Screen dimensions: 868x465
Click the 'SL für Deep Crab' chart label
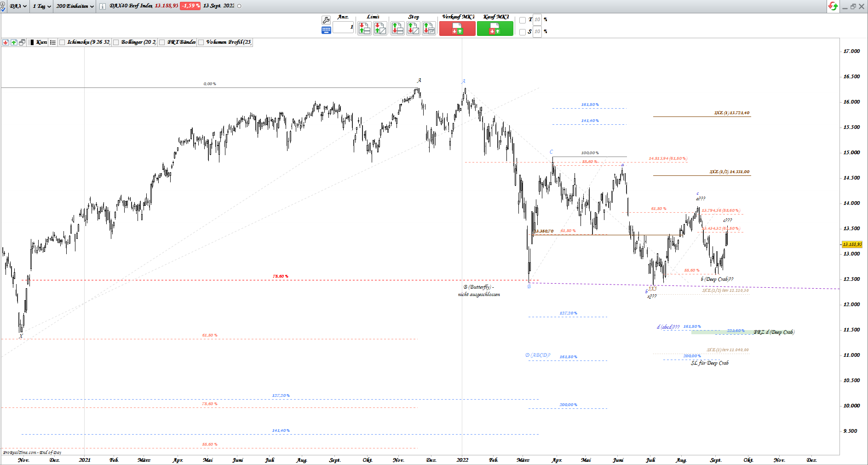(710, 363)
